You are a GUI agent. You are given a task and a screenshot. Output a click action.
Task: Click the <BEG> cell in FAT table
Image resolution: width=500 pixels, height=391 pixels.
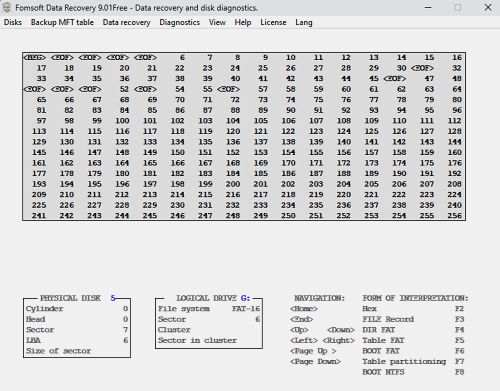35,57
